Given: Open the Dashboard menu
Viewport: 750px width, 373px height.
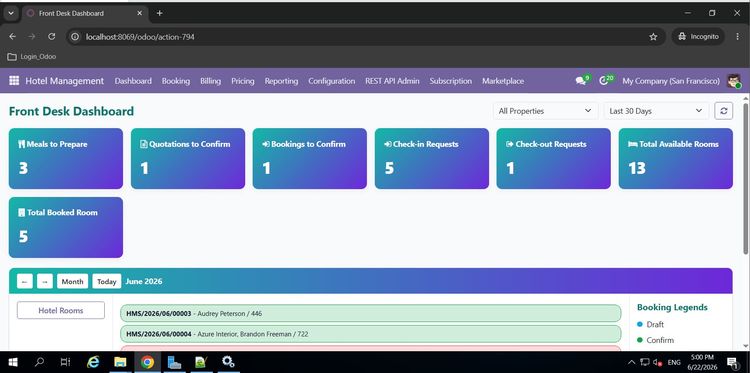Looking at the screenshot, I should 133,81.
